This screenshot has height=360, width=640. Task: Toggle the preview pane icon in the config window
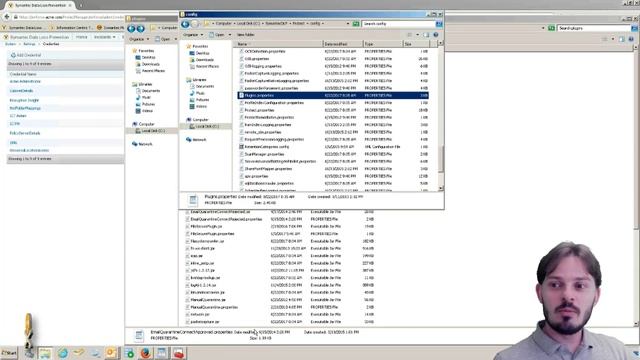click(x=426, y=35)
